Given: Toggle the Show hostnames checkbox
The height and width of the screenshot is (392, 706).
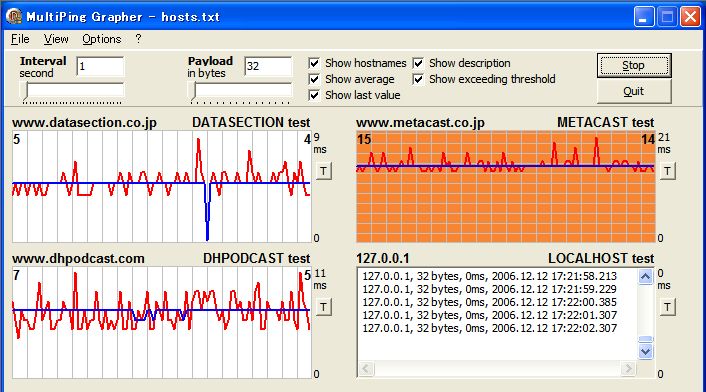Looking at the screenshot, I should [314, 63].
